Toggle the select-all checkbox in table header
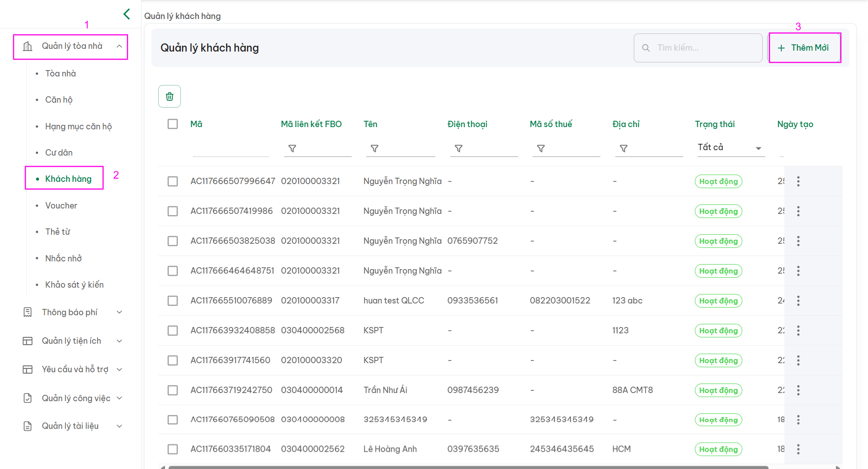This screenshot has width=868, height=469. (x=173, y=124)
